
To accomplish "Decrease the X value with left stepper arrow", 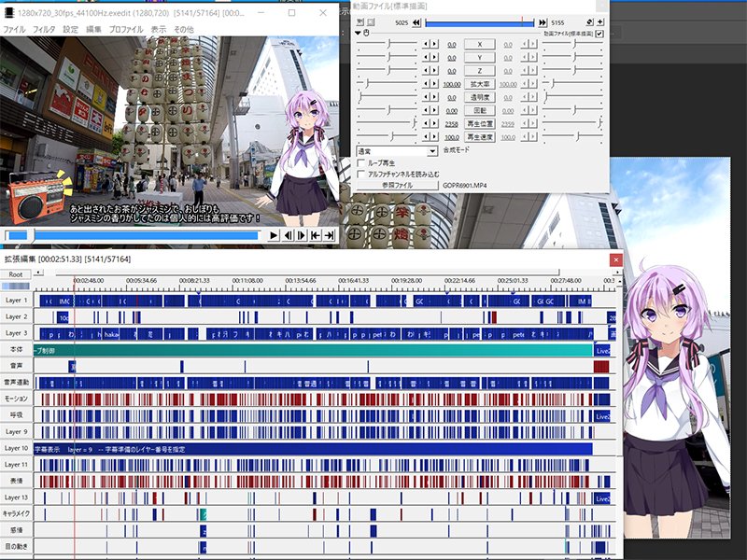I will [426, 44].
